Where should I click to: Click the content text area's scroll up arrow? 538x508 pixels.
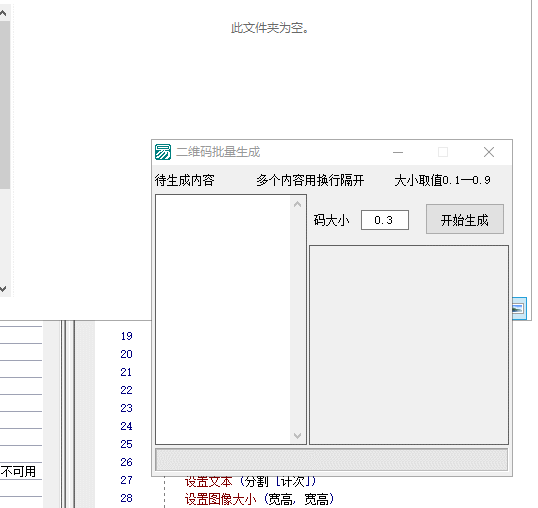[297, 204]
